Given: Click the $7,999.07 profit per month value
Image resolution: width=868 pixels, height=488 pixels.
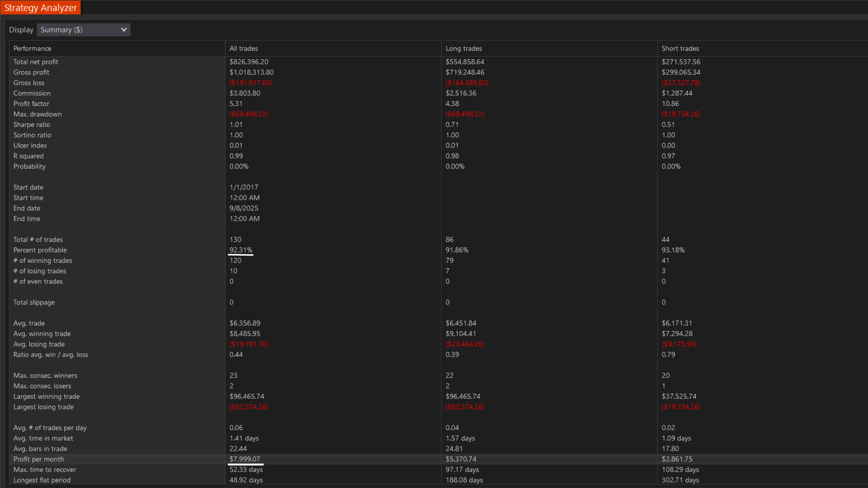Looking at the screenshot, I should pyautogui.click(x=245, y=459).
